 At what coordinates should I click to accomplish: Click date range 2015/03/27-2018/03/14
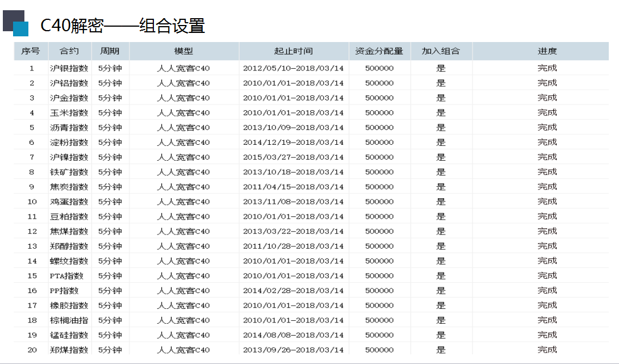[293, 157]
